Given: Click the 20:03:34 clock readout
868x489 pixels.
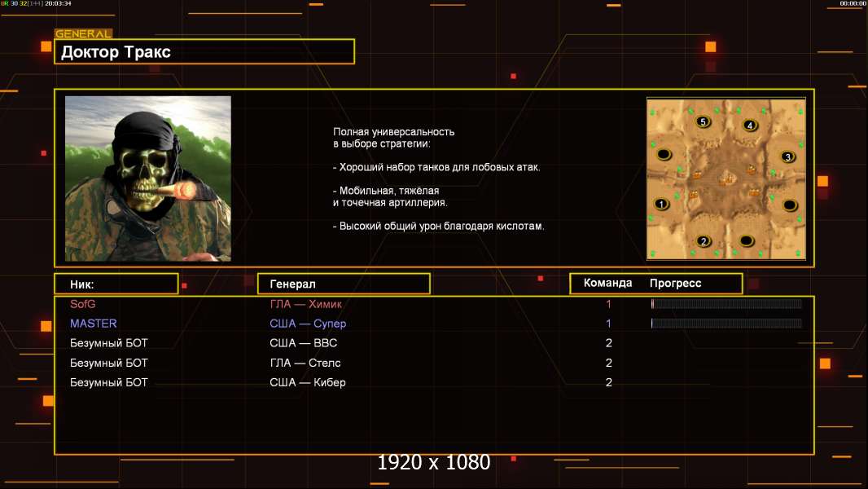Looking at the screenshot, I should 58,3.
